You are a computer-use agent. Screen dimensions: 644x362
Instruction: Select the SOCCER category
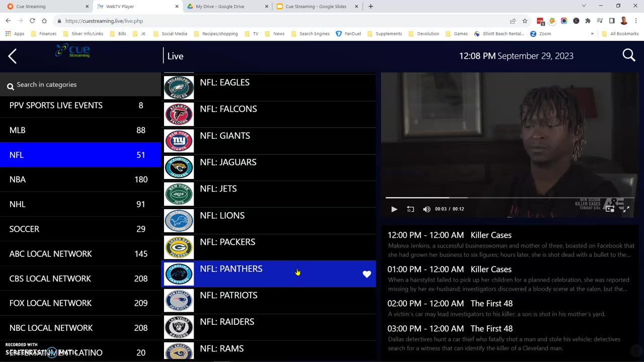click(x=80, y=229)
